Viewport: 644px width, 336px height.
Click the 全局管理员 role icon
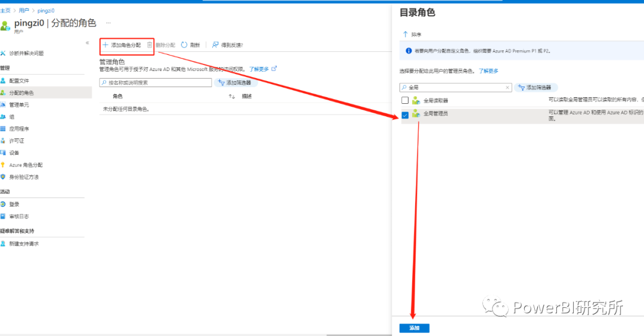416,113
